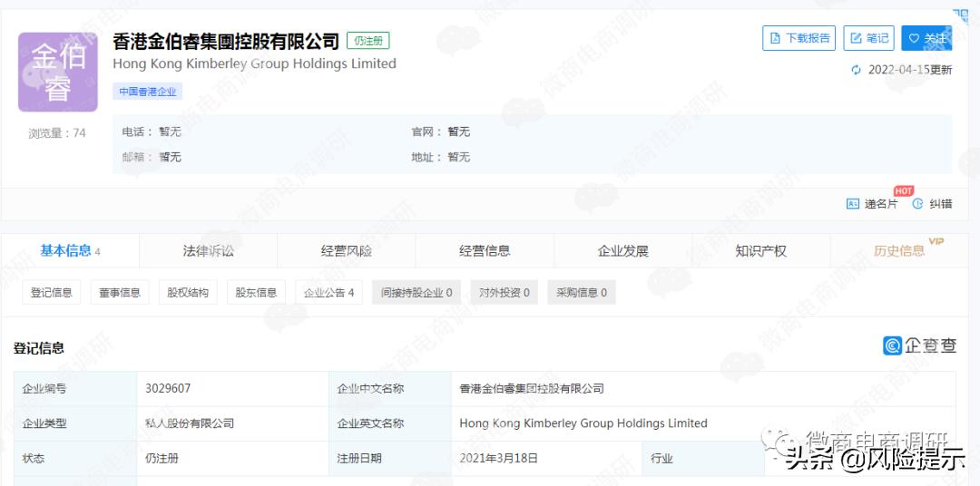This screenshot has height=486, width=980.
Task: Click English name under the company title
Action: [254, 63]
